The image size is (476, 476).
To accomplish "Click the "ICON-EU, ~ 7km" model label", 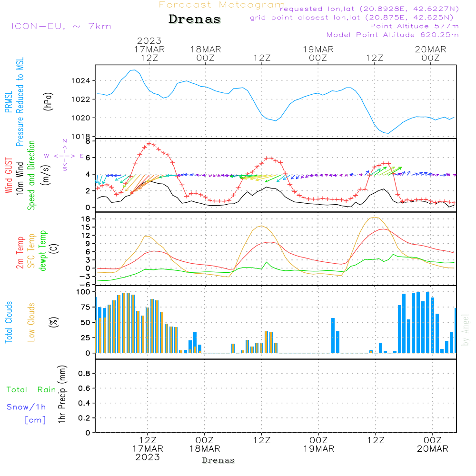I will point(61,26).
